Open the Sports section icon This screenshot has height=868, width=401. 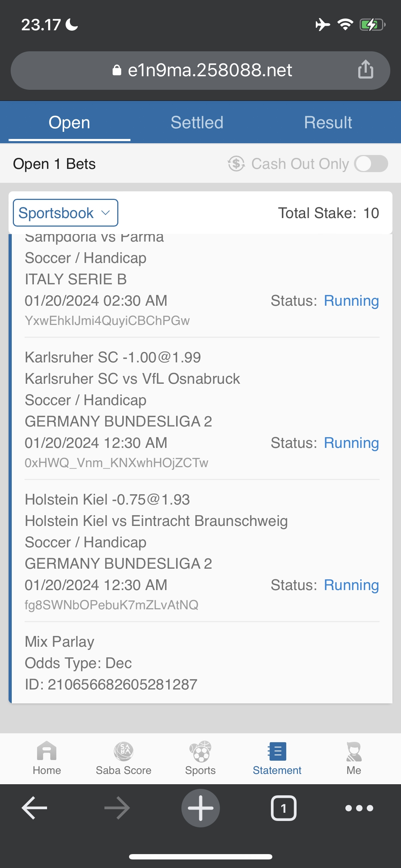click(x=200, y=751)
